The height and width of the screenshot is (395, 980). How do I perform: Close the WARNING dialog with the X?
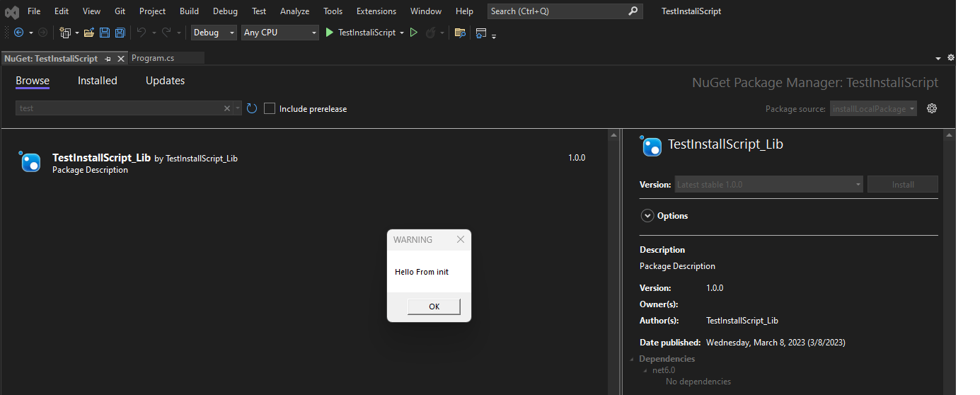[x=461, y=239]
